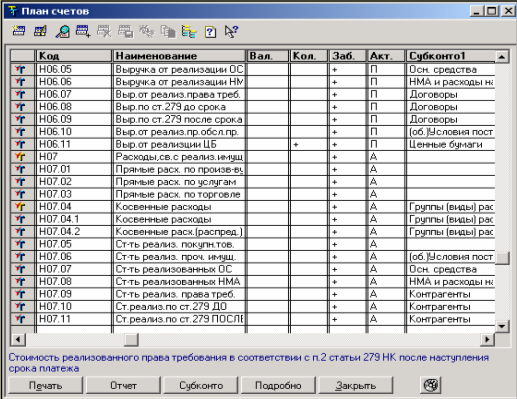Click the vertical scrollbar up arrow

click(502, 57)
